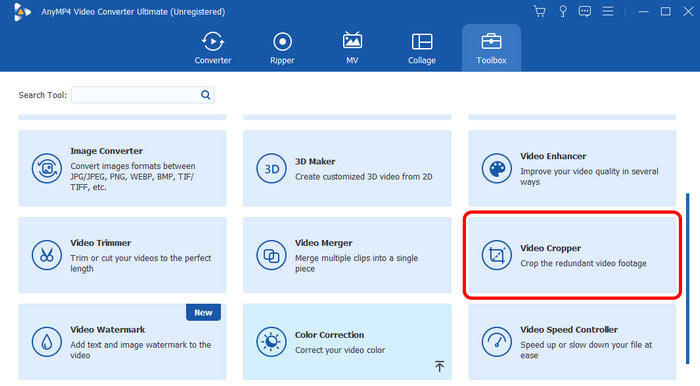
Task: Launch Video Enhancer title
Action: (553, 156)
